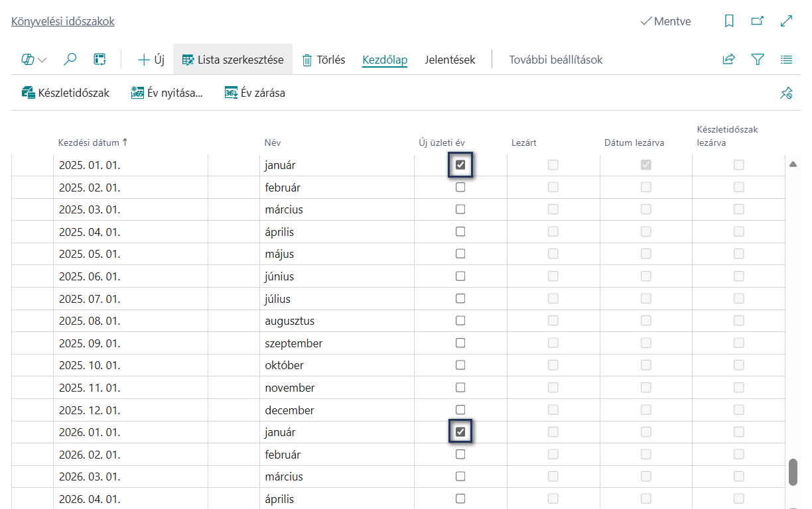Select Év nyitása action
The width and height of the screenshot is (812, 509).
tap(167, 93)
